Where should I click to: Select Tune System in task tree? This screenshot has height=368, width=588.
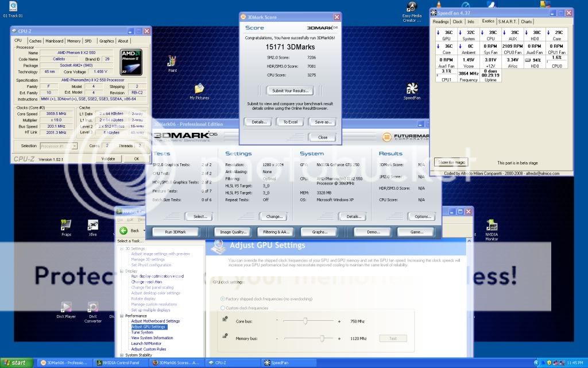142,332
